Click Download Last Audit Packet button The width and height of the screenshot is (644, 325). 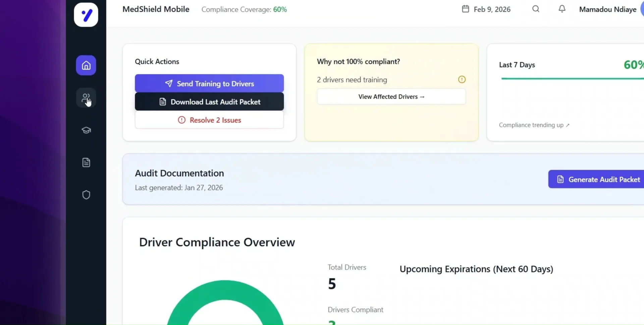(209, 101)
